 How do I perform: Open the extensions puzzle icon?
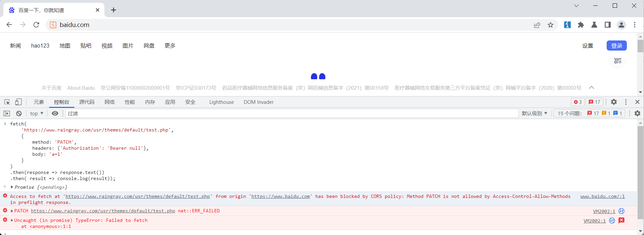coord(581,25)
